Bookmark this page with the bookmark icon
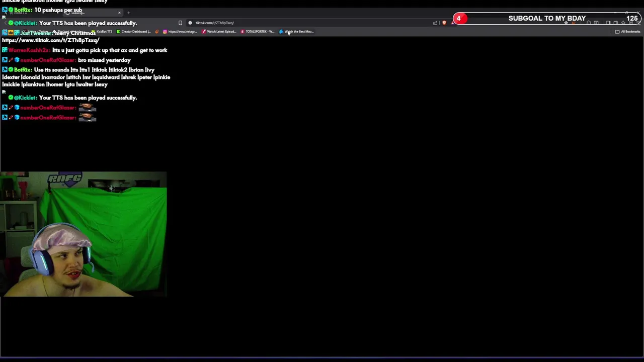Image resolution: width=644 pixels, height=362 pixels. tap(180, 23)
